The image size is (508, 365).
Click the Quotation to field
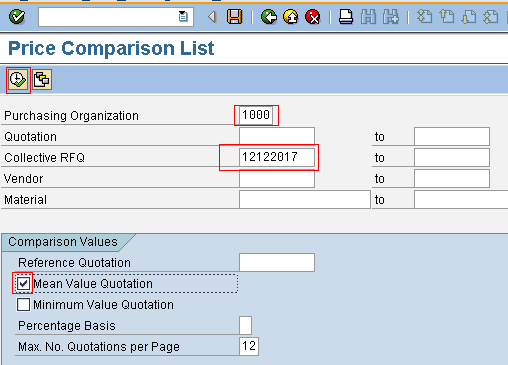pos(452,136)
